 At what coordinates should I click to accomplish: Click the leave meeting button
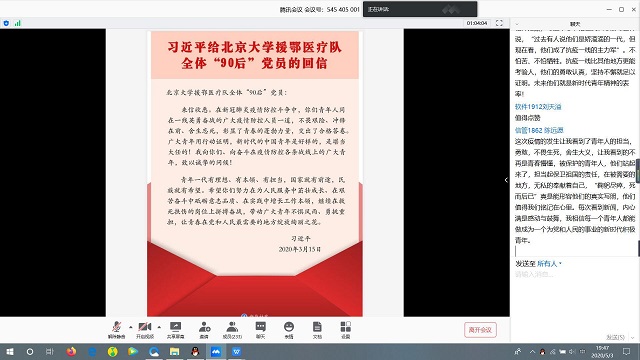coord(480,330)
